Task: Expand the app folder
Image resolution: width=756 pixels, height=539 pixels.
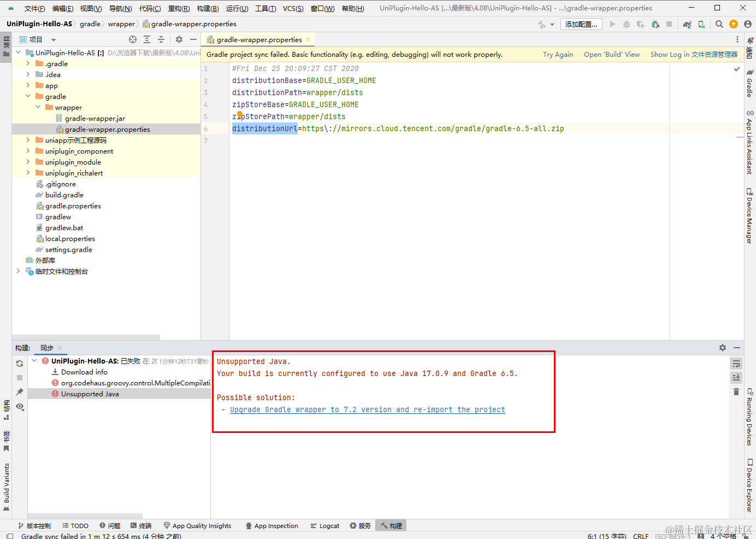Action: 27,85
